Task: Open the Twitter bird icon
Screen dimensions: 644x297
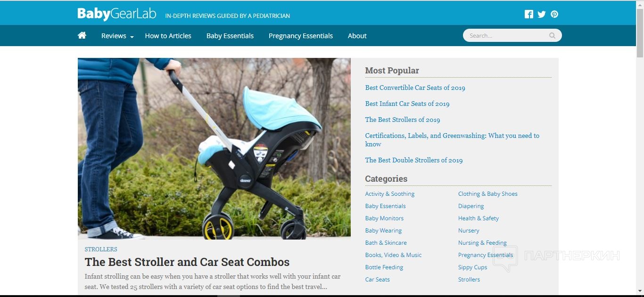Action: tap(542, 14)
